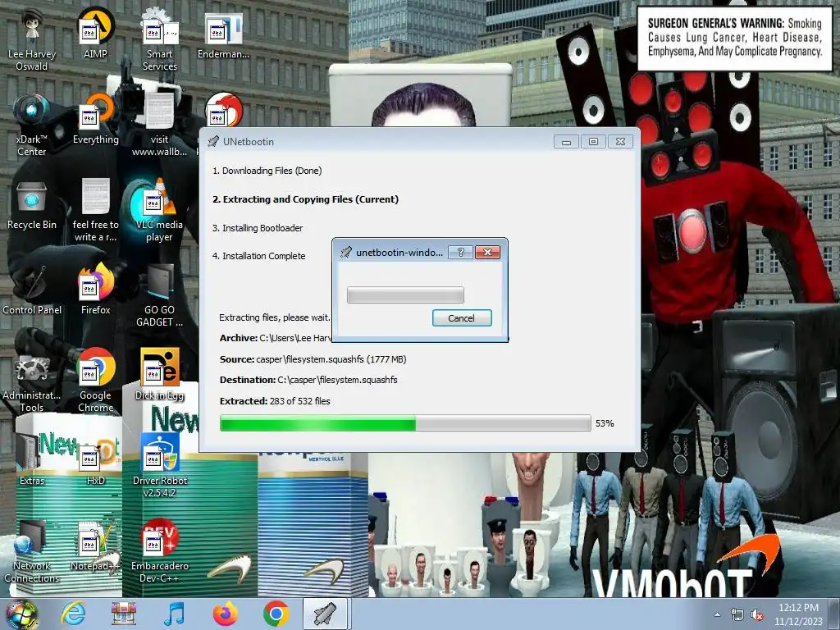The height and width of the screenshot is (630, 840).
Task: Launch VLC media player from desktop
Action: [x=160, y=211]
